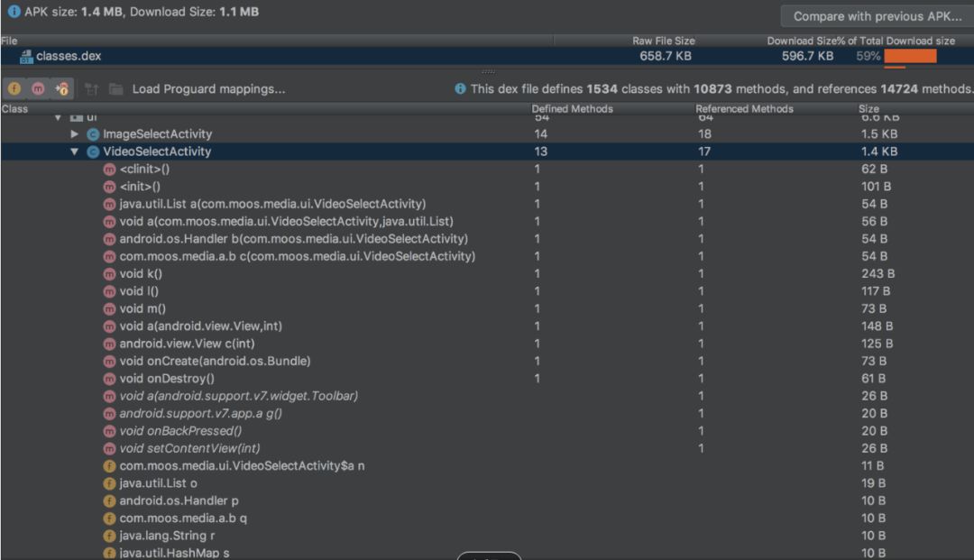Select the VideoSelectActivity tree row
Image resolution: width=974 pixels, height=560 pixels.
(x=487, y=151)
